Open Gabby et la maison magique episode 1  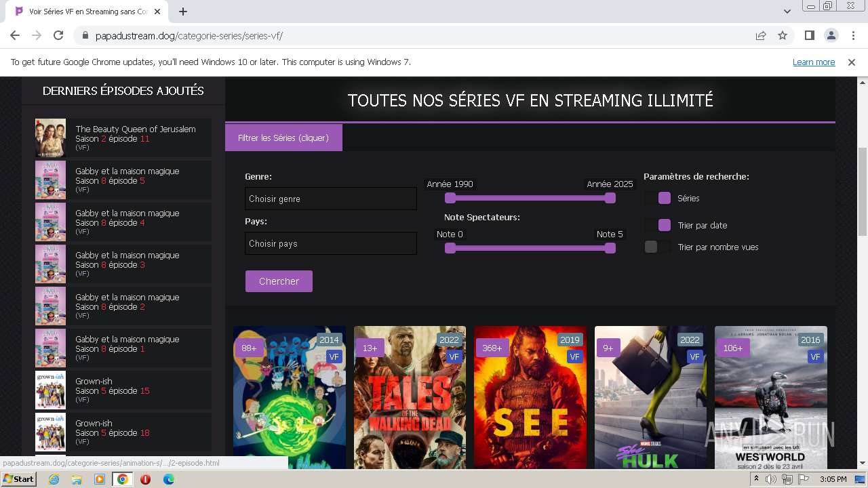click(x=123, y=348)
